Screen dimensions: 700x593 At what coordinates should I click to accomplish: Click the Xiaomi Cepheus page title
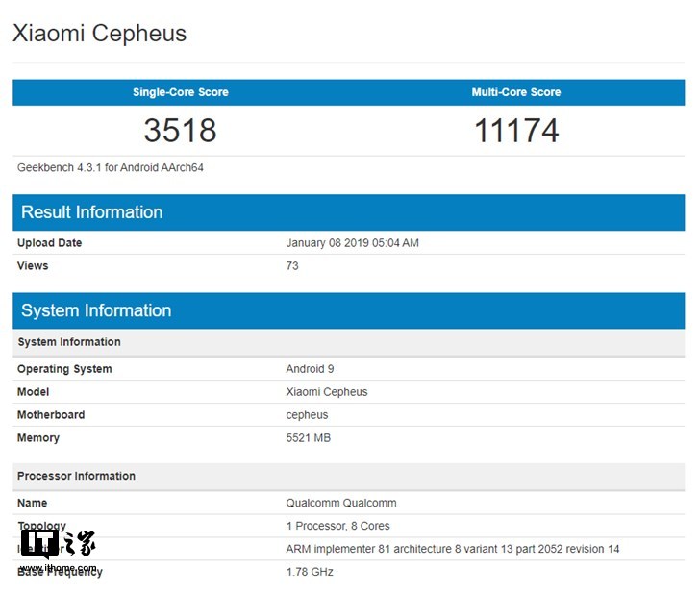(99, 34)
